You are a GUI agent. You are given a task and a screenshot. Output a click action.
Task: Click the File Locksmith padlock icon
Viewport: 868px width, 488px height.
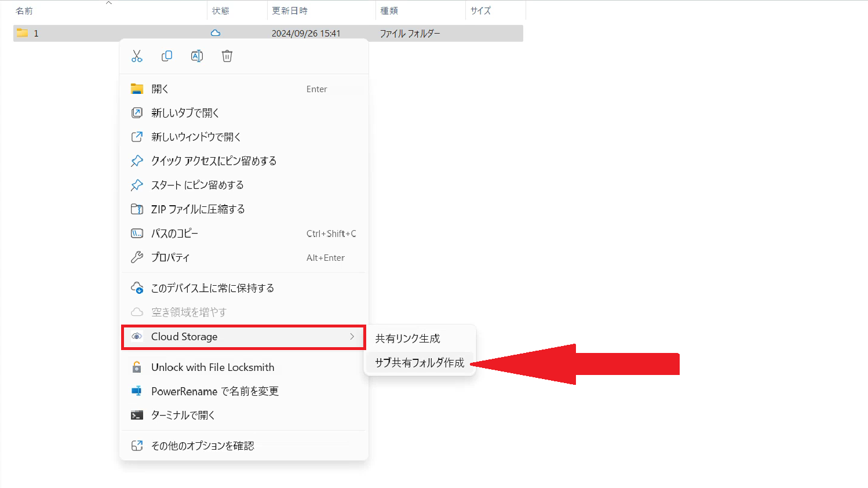tap(137, 367)
